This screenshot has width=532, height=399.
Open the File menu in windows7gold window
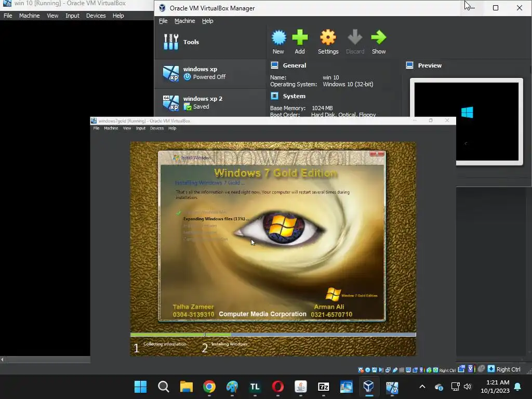coord(96,128)
